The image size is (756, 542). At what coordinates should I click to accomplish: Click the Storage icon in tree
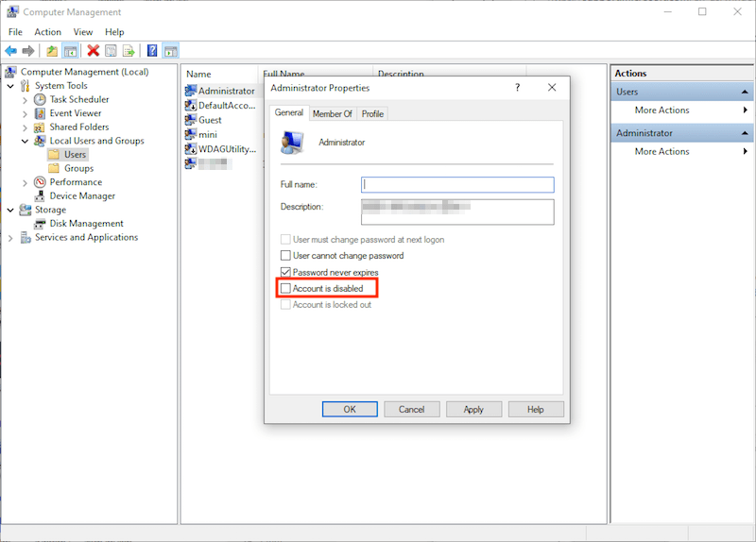26,210
